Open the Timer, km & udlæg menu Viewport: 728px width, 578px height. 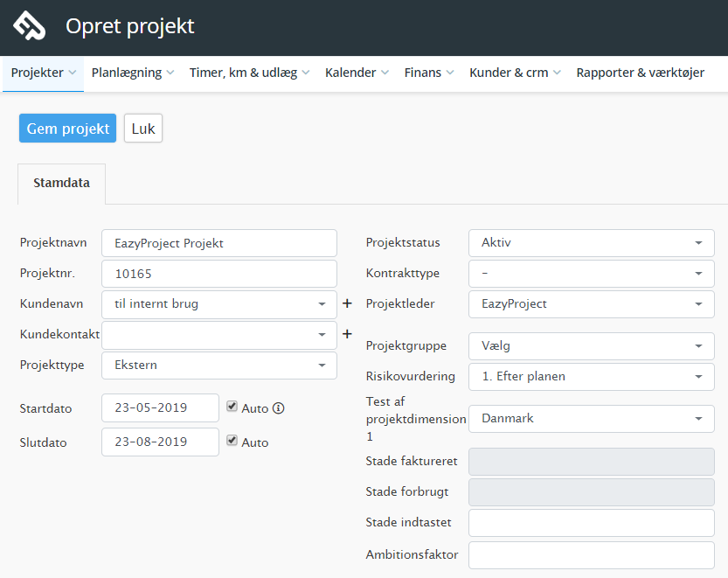[249, 73]
